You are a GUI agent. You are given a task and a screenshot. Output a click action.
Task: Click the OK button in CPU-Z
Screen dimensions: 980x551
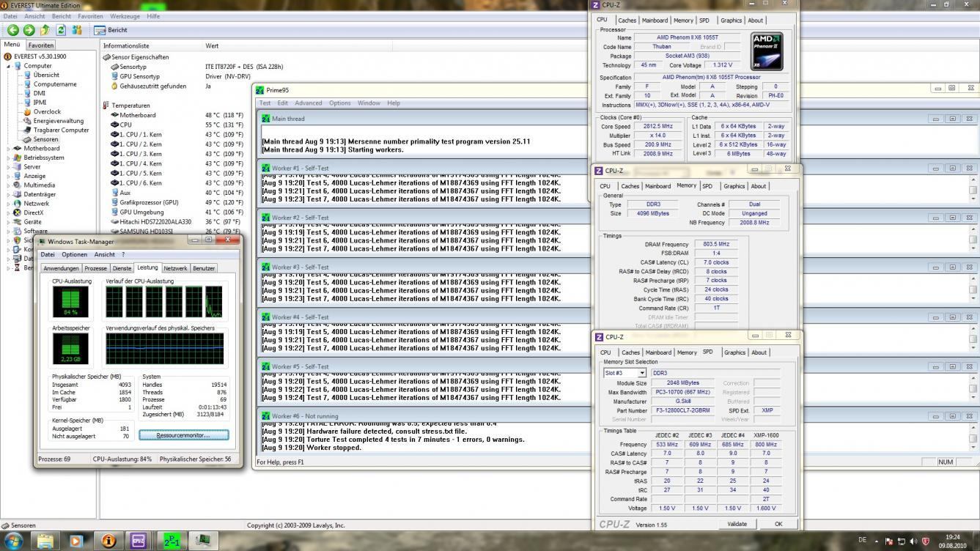778,524
